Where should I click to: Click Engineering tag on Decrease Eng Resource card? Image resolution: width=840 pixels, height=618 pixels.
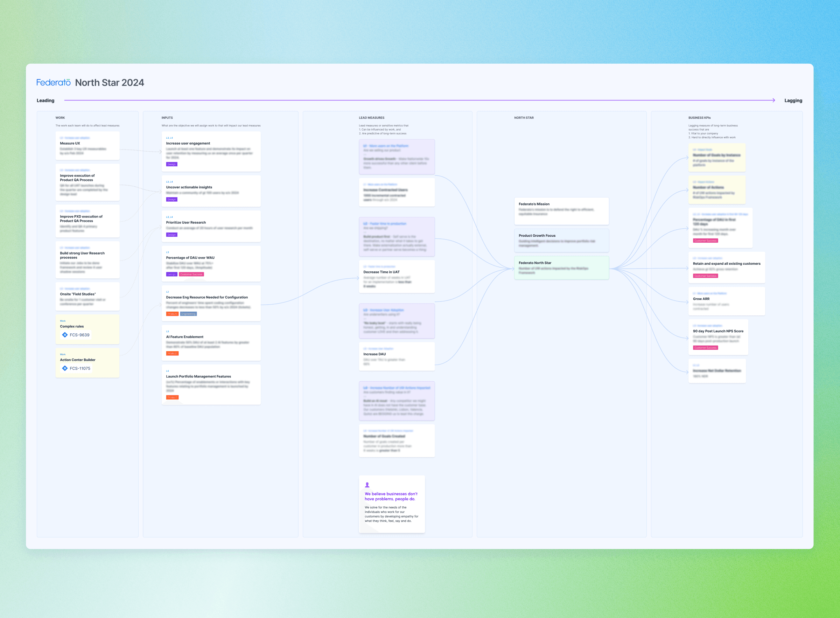(x=188, y=314)
